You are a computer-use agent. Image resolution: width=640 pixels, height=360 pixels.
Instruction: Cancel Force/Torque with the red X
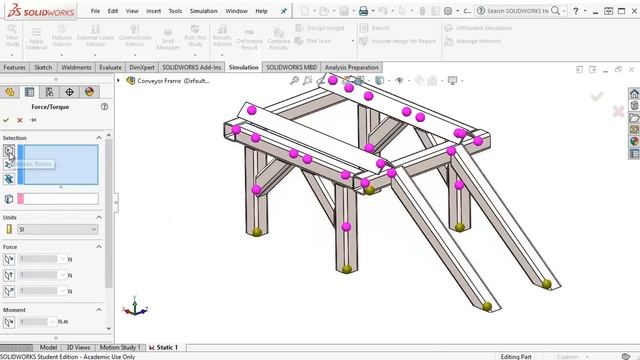tap(20, 120)
